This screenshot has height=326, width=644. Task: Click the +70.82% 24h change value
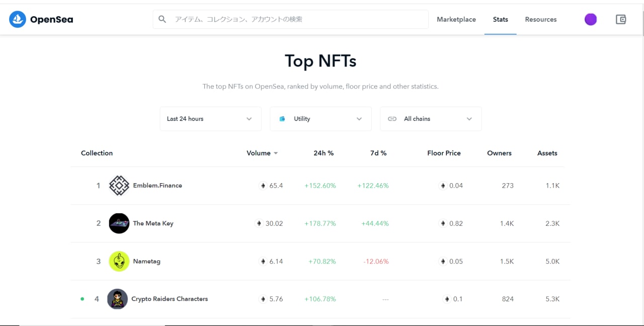pyautogui.click(x=322, y=261)
